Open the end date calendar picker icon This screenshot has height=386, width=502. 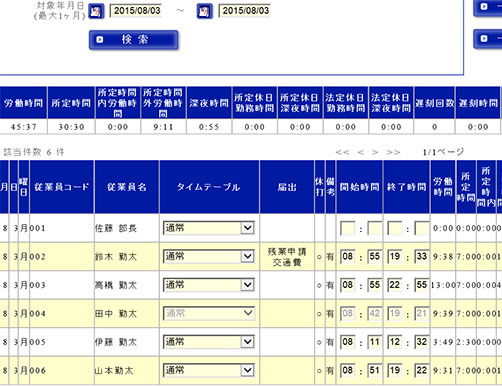click(x=204, y=11)
